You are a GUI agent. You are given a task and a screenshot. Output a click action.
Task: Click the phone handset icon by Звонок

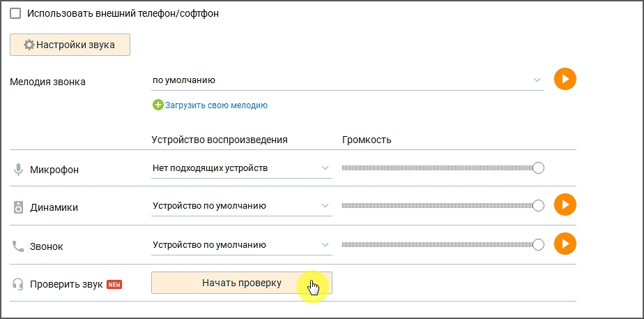point(18,246)
